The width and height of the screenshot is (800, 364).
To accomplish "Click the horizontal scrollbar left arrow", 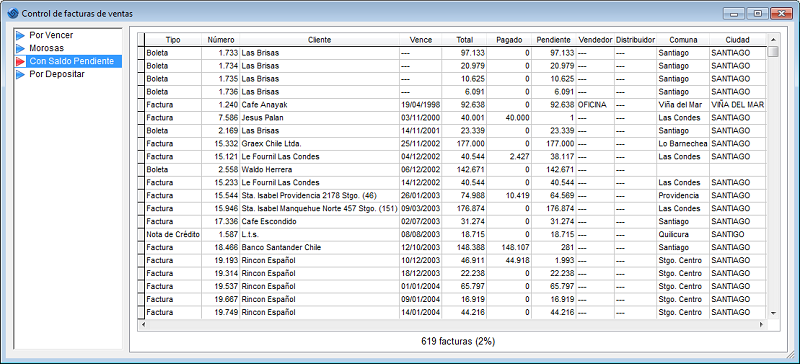I will point(143,325).
